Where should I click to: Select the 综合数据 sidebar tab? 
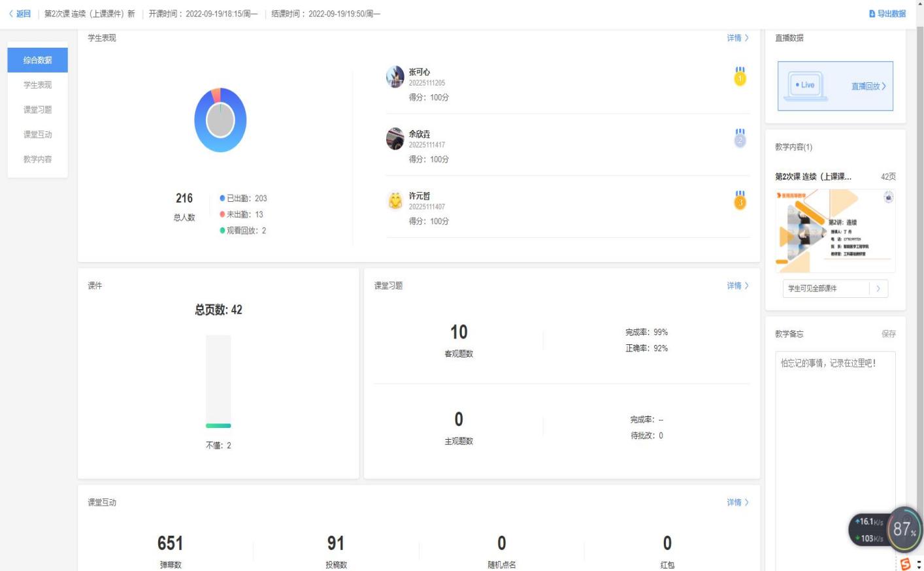[38, 60]
